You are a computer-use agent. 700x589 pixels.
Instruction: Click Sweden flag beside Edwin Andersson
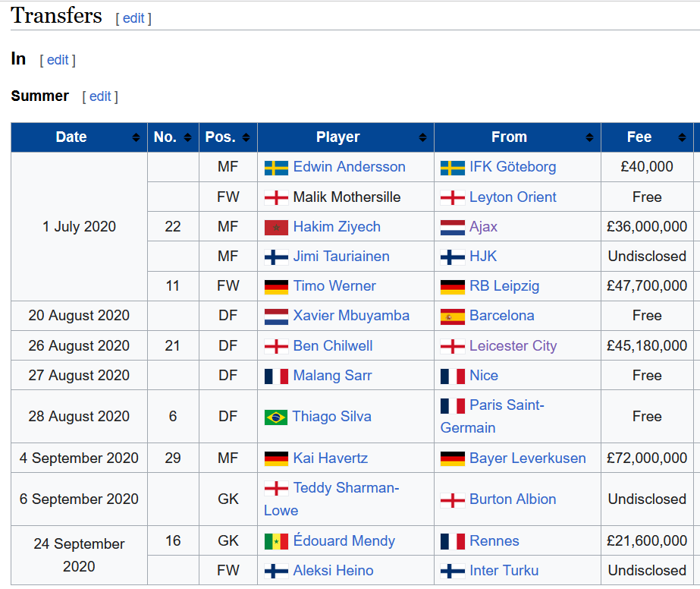(x=276, y=168)
